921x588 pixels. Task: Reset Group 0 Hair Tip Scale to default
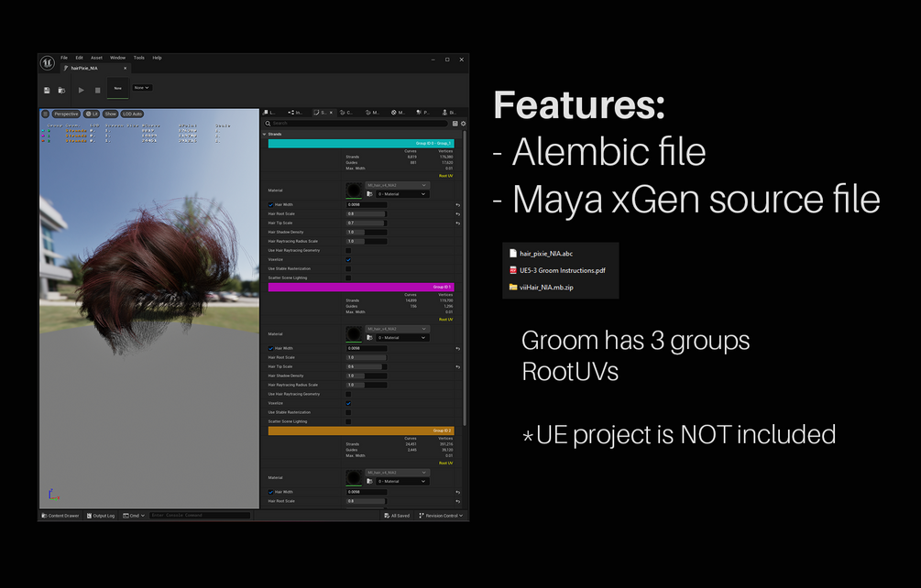[457, 223]
